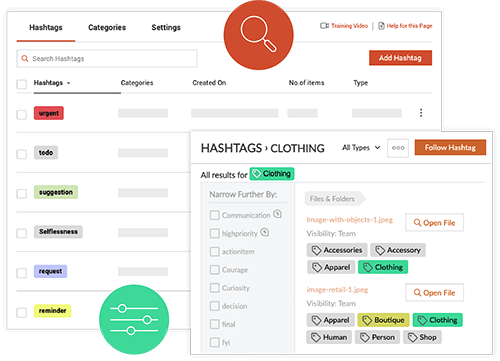
Task: Check the box for urgent hashtag row
Action: [22, 114]
